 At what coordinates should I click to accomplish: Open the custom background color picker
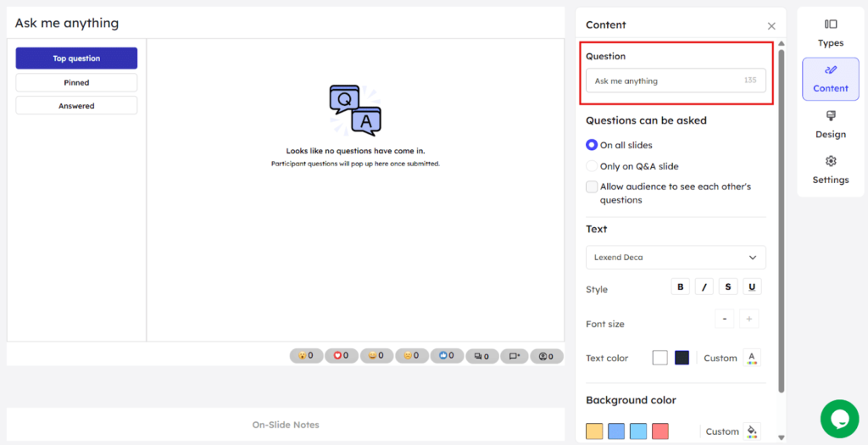pos(752,431)
